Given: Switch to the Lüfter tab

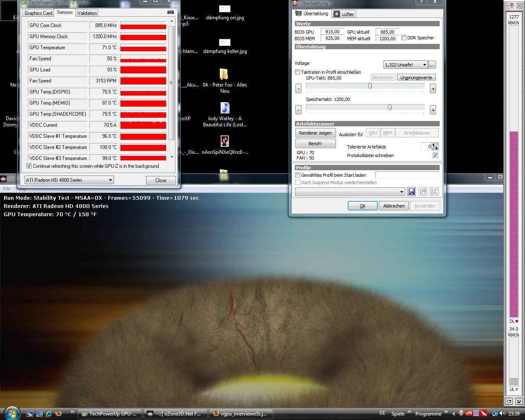Looking at the screenshot, I should (x=344, y=14).
